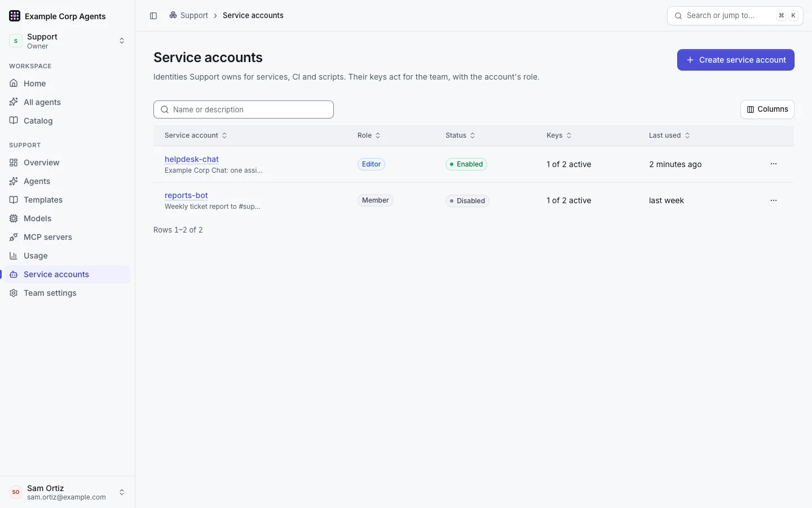This screenshot has width=812, height=508.
Task: Click the magnifier icon in the global search
Action: pos(678,16)
